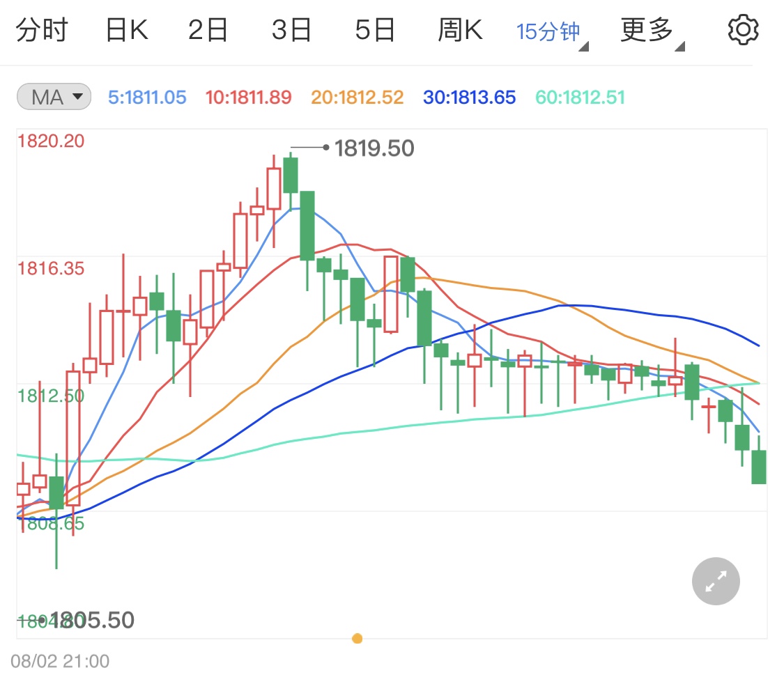Switch to the 5日 tab
This screenshot has width=784, height=684.
375,30
